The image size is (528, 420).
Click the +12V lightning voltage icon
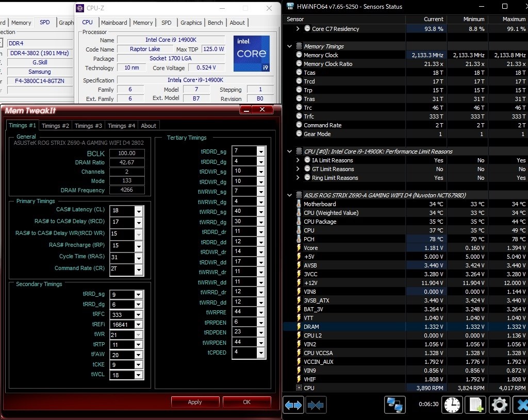(299, 283)
